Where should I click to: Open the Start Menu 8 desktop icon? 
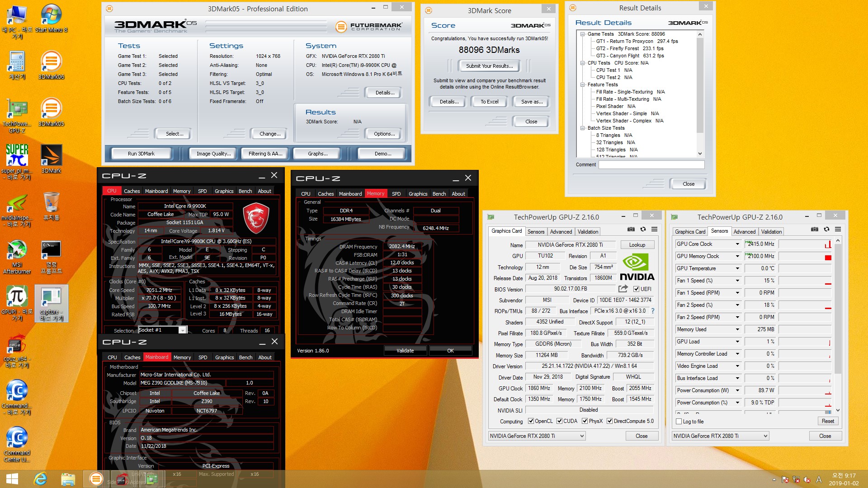[51, 19]
